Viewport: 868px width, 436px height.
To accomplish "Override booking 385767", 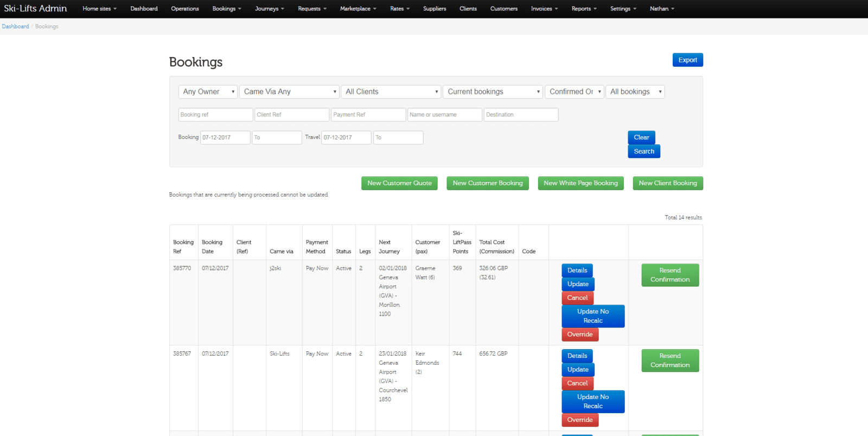I will click(x=580, y=420).
